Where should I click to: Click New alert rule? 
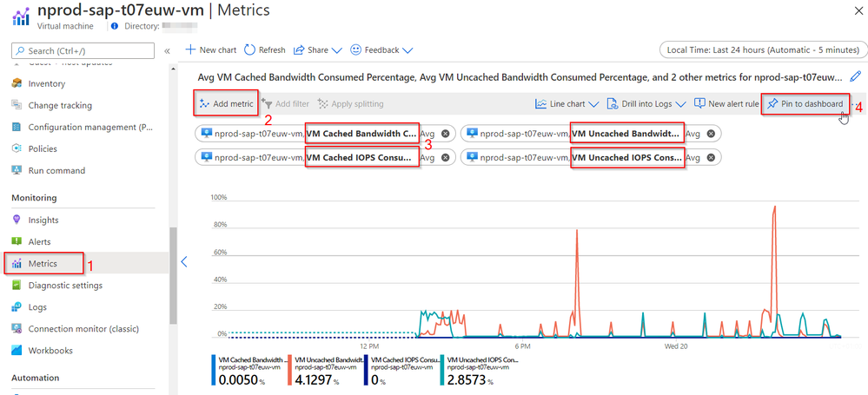click(x=726, y=104)
